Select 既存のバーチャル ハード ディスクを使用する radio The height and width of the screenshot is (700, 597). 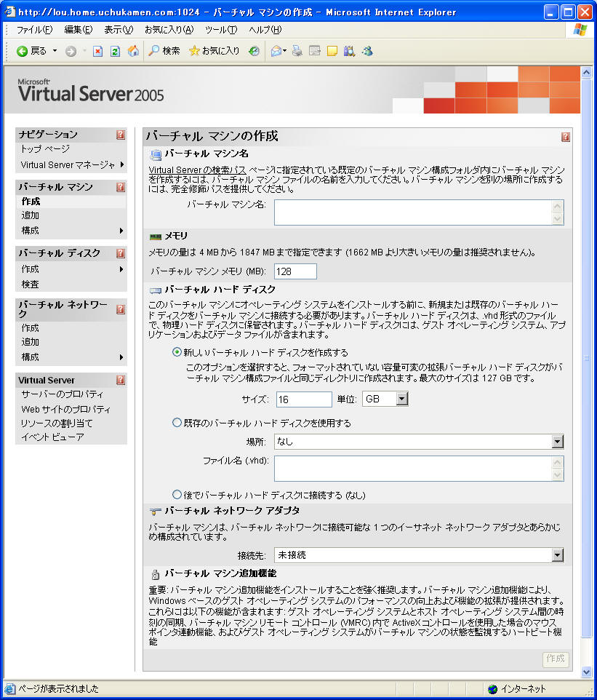click(177, 422)
